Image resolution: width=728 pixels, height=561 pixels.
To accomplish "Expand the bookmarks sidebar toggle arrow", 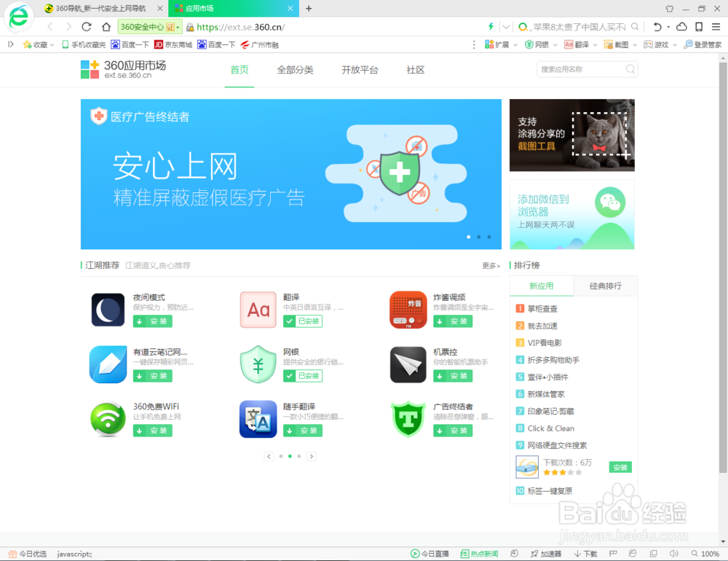I will coord(11,44).
